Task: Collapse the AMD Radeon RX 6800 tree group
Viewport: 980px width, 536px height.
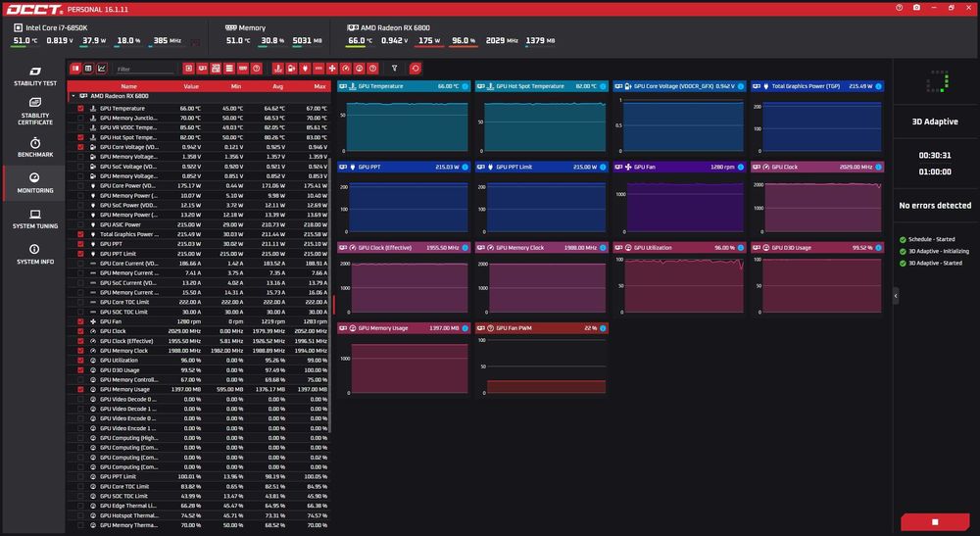Action: pos(73,96)
